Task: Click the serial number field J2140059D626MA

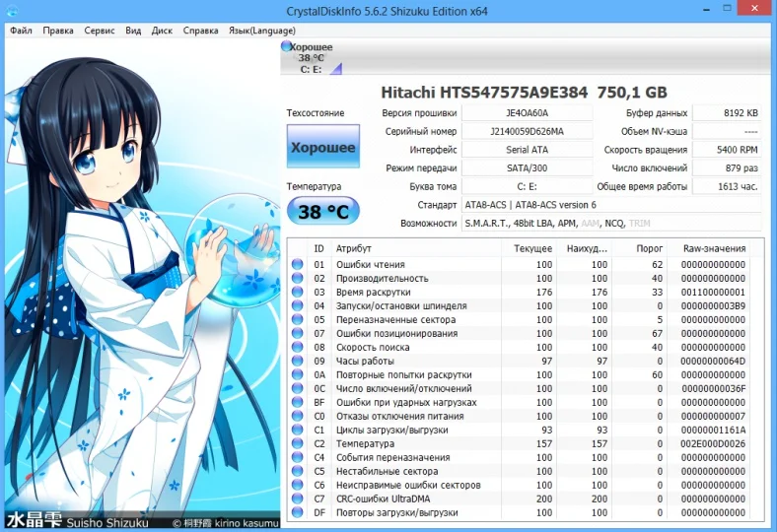Action: [527, 131]
